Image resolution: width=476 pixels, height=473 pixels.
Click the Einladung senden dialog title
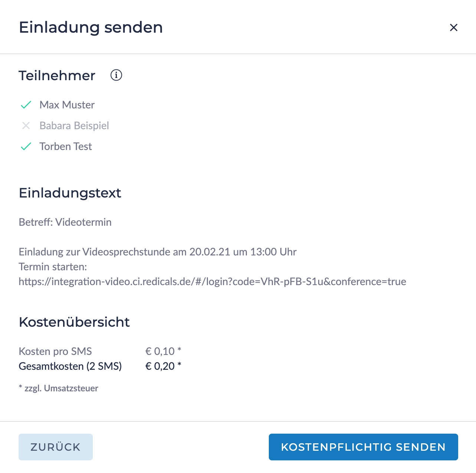point(91,27)
